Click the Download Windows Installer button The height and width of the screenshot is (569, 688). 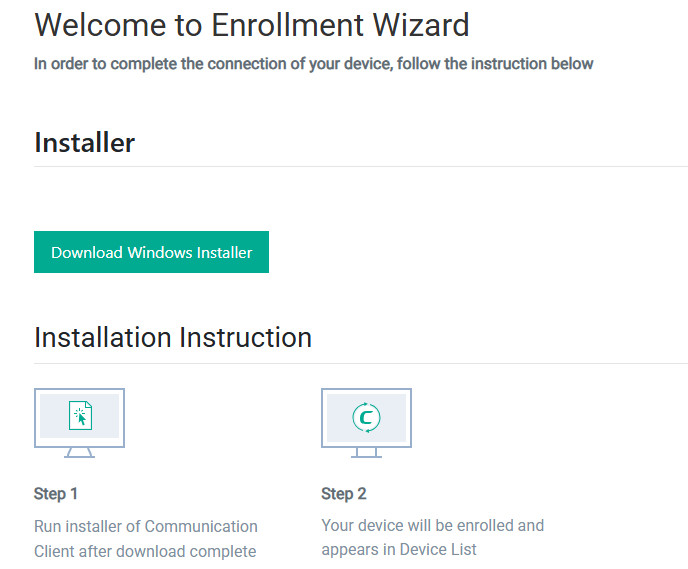(151, 252)
